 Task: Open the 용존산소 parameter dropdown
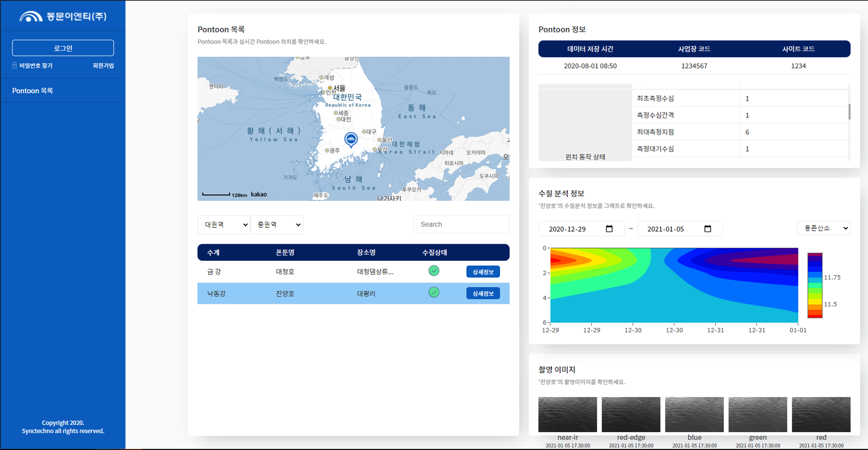point(823,228)
